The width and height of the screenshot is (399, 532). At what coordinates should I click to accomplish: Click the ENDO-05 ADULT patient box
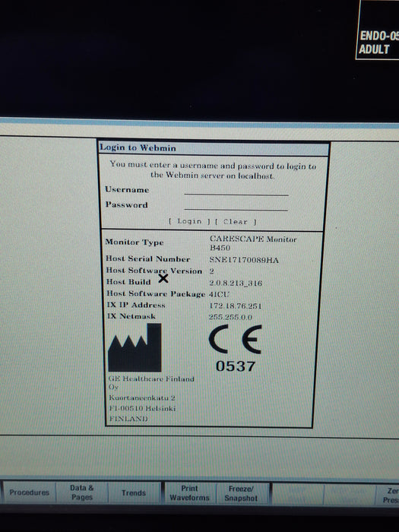click(x=377, y=30)
